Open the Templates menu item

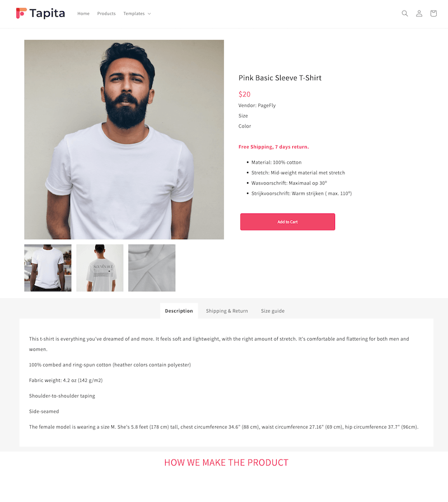134,13
